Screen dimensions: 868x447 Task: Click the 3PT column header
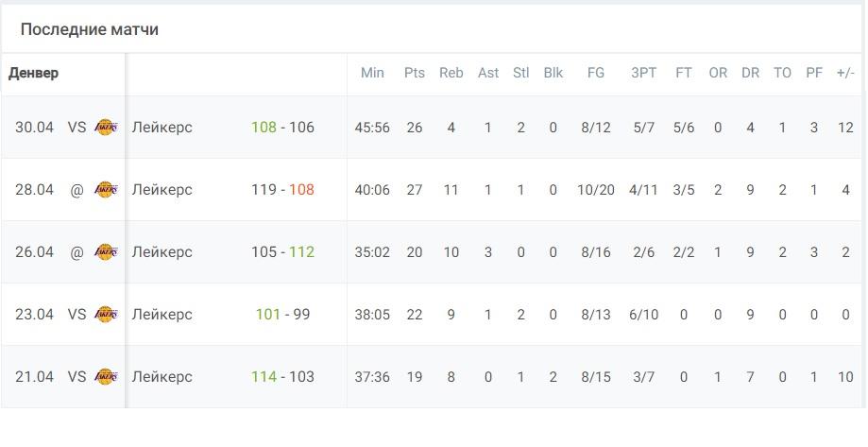coord(644,73)
